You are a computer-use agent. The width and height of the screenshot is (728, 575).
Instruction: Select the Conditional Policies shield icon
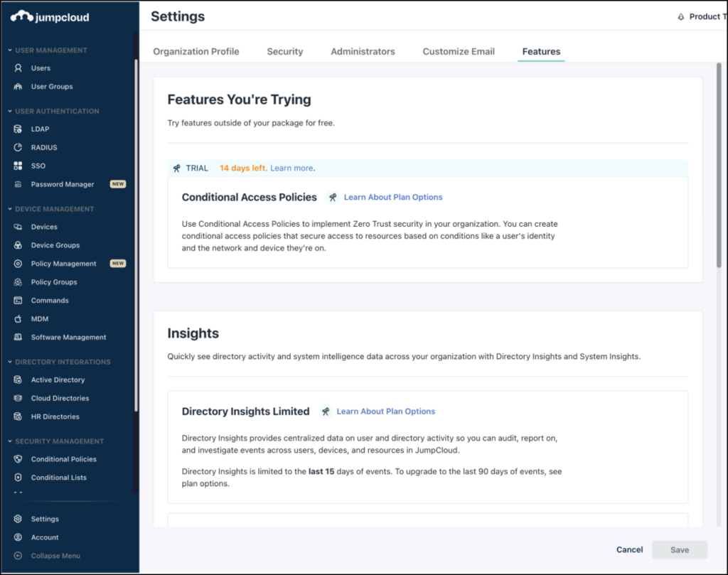click(18, 459)
